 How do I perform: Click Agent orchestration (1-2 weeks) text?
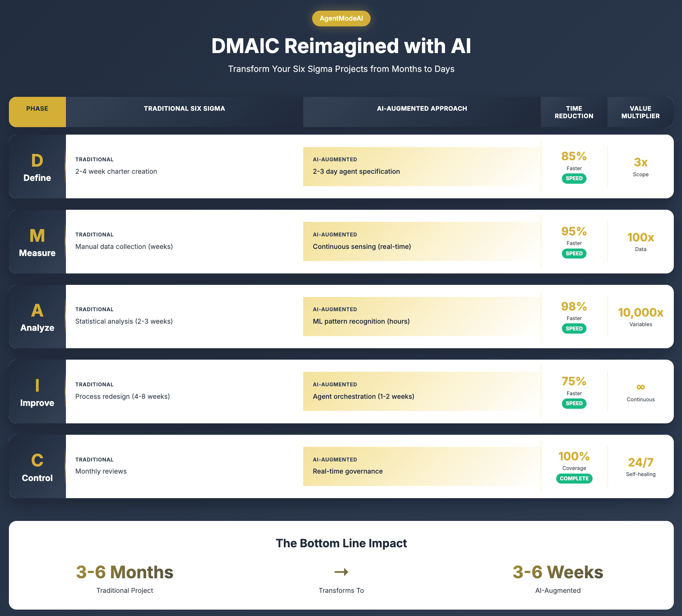(363, 396)
